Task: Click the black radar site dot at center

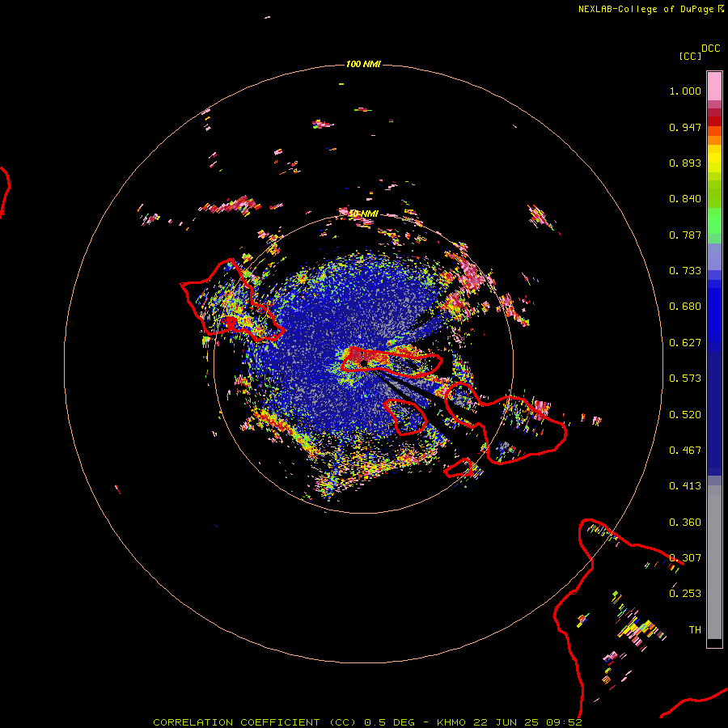Action: click(x=364, y=363)
